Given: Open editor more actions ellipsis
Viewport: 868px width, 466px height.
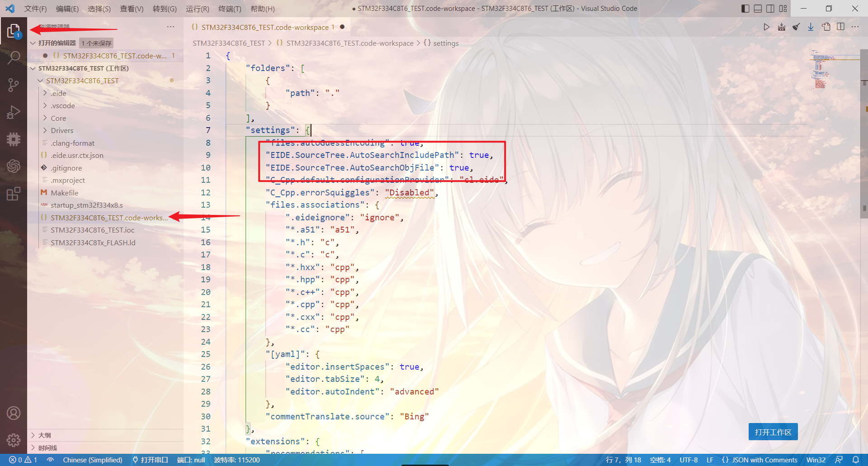Looking at the screenshot, I should click(x=855, y=27).
